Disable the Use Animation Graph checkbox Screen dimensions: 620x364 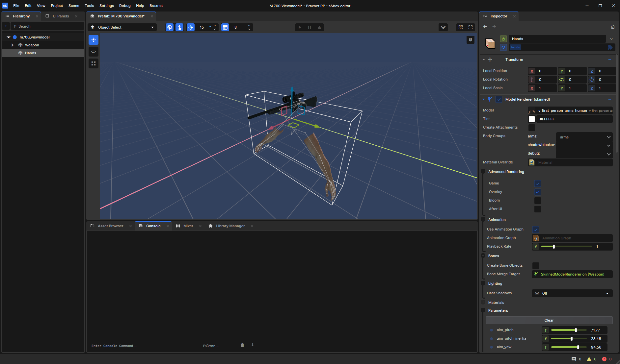536,229
